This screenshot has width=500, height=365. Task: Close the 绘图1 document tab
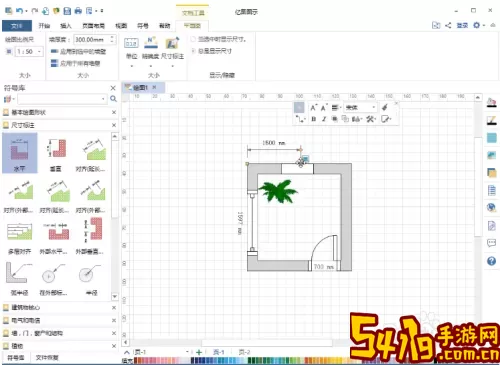[x=154, y=87]
